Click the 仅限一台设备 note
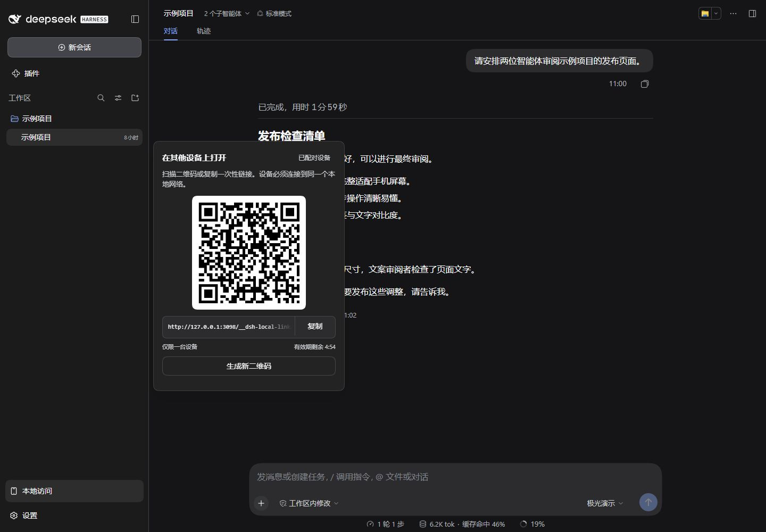 coord(180,347)
